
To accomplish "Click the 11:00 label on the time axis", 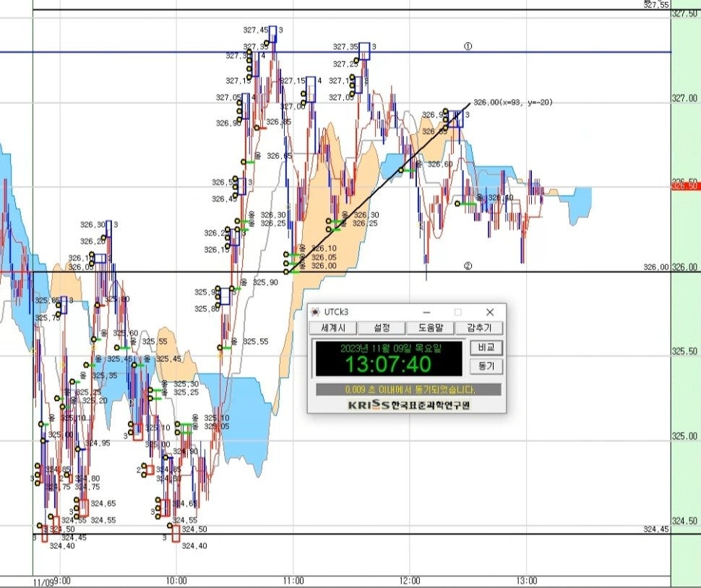I will coord(293,581).
